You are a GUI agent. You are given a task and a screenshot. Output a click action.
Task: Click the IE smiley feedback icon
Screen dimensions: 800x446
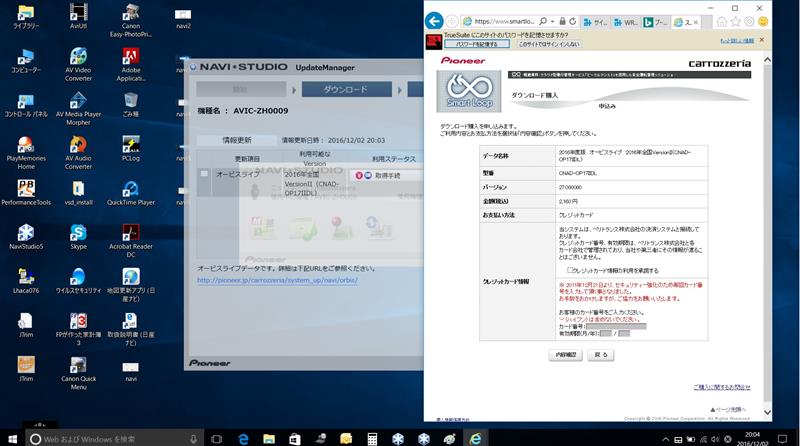point(763,21)
